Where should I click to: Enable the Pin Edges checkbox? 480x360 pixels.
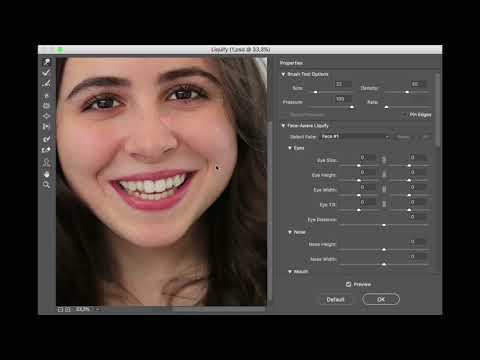[404, 115]
